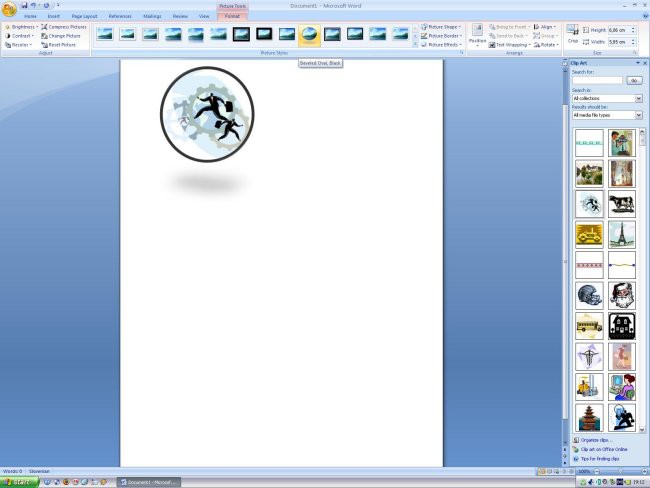650x488 pixels.
Task: Switch to the View tab
Action: 204,16
